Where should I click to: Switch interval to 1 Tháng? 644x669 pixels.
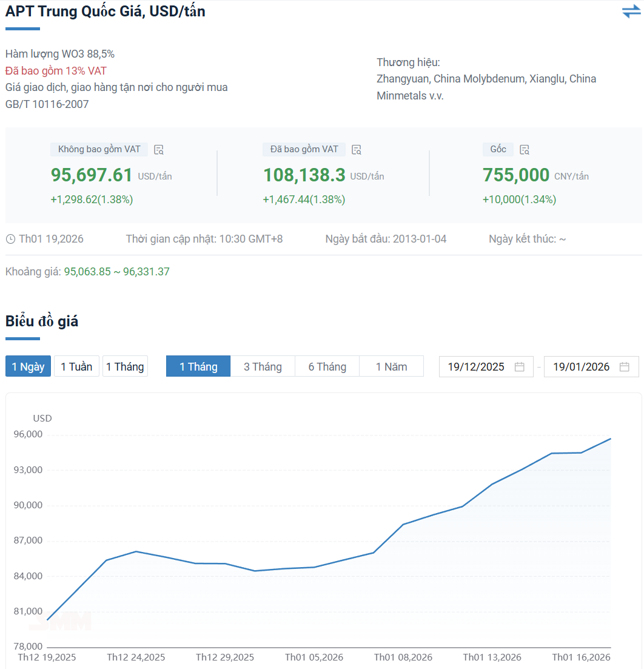click(x=125, y=367)
